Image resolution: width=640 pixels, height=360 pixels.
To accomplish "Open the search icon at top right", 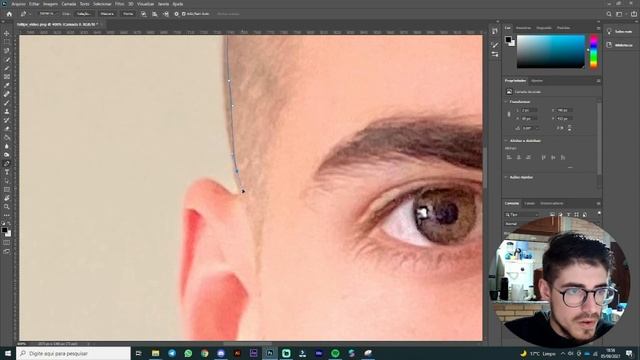I will [x=609, y=14].
